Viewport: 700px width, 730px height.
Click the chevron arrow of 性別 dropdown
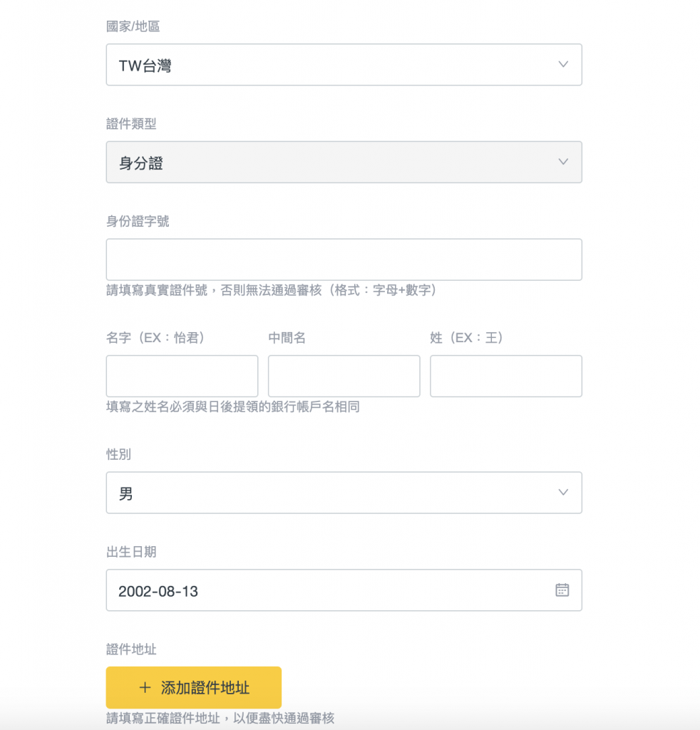tap(563, 493)
